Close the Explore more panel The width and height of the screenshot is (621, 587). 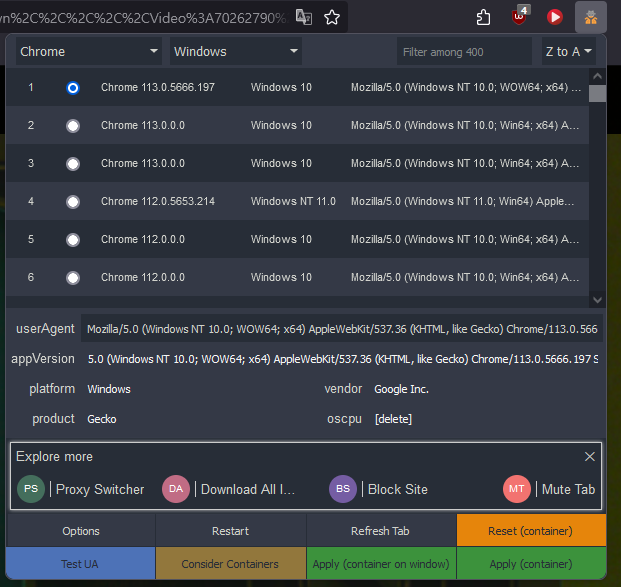click(590, 456)
